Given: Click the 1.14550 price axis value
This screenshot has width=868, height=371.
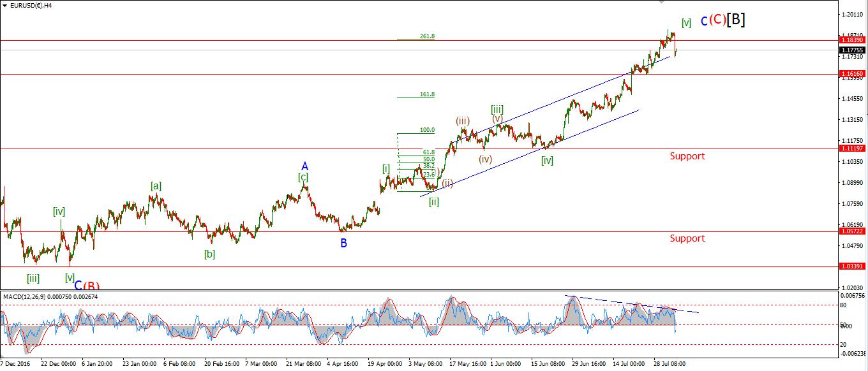Looking at the screenshot, I should pos(853,99).
